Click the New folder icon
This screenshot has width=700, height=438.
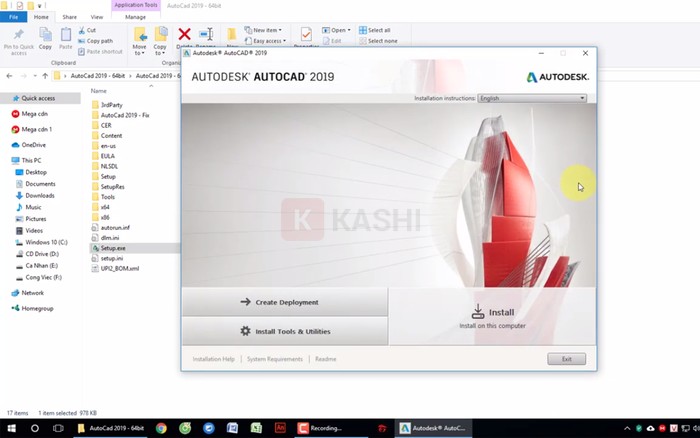(232, 34)
